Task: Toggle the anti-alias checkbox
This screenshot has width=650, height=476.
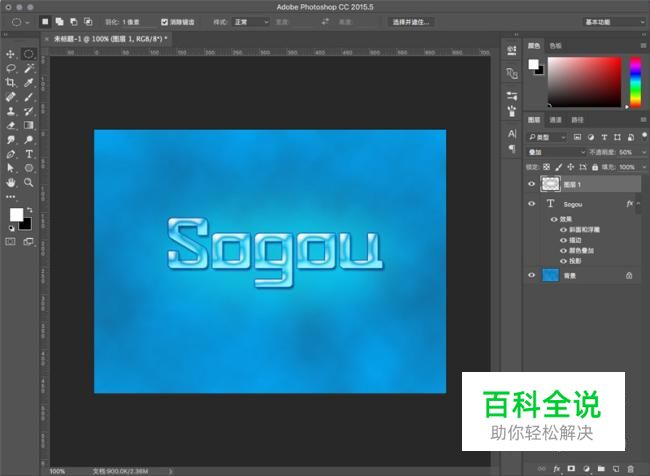Action: click(x=165, y=22)
